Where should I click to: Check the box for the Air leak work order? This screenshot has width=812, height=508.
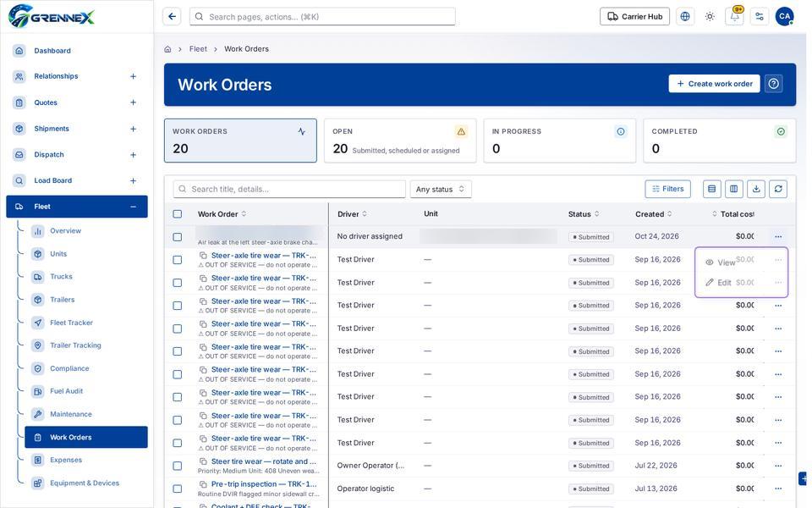(x=178, y=237)
